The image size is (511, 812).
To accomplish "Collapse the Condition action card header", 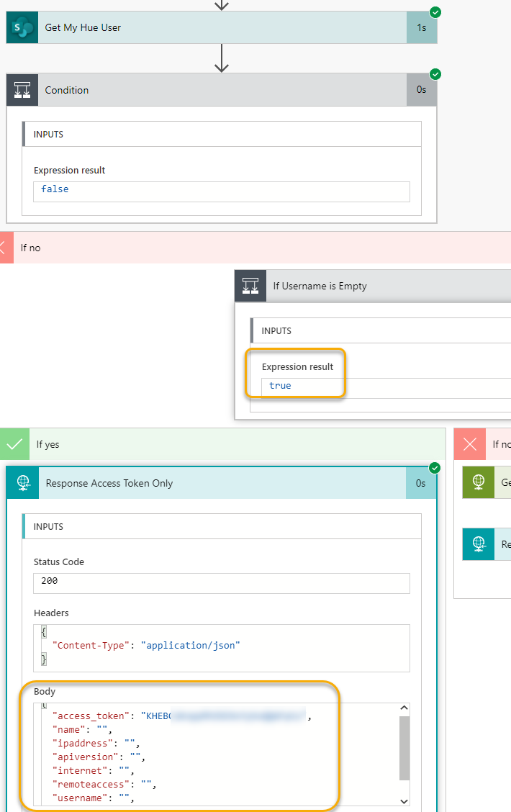I will (216, 90).
